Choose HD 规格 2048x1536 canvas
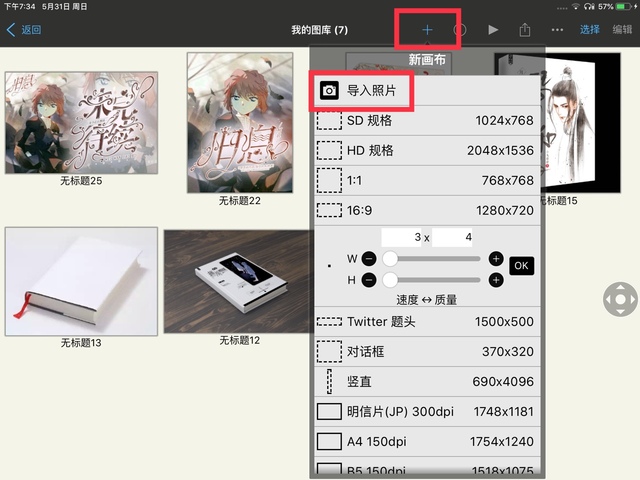The image size is (640, 480). click(x=425, y=151)
